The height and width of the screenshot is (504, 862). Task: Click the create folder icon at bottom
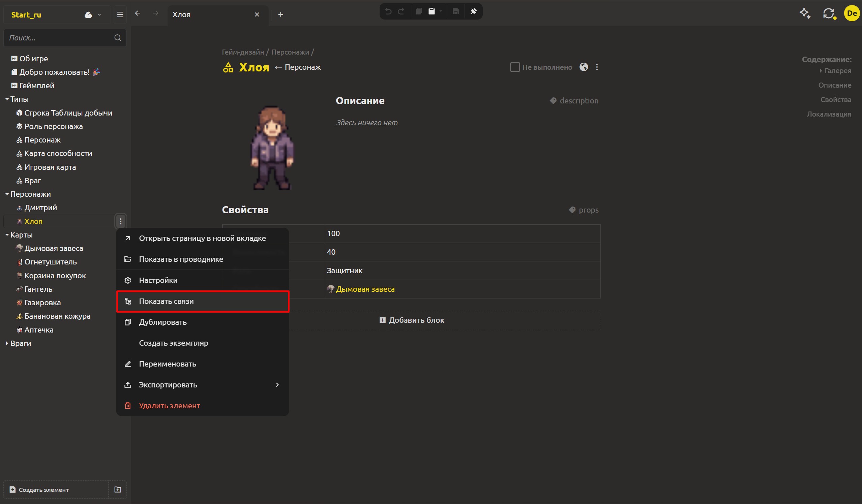click(118, 490)
